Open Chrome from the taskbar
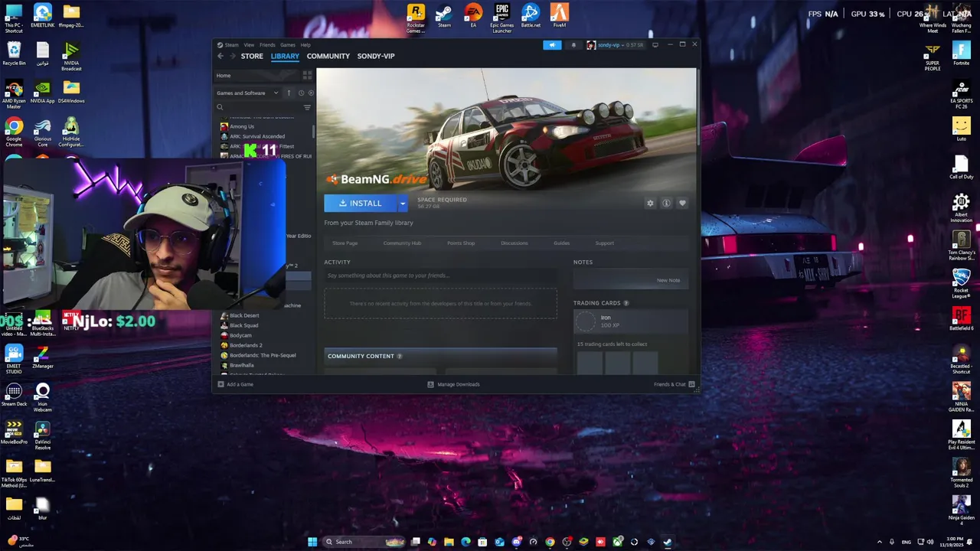The height and width of the screenshot is (551, 980). [550, 542]
